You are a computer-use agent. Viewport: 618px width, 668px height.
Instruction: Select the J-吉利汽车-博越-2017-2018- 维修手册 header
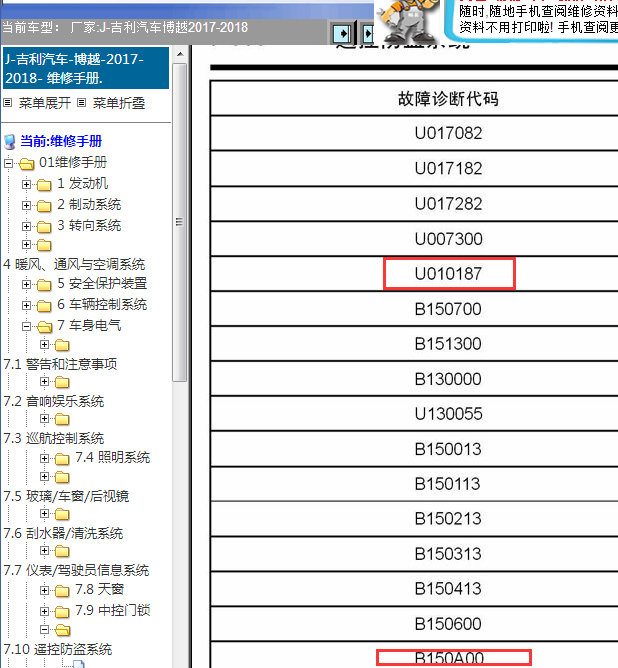pyautogui.click(x=86, y=68)
